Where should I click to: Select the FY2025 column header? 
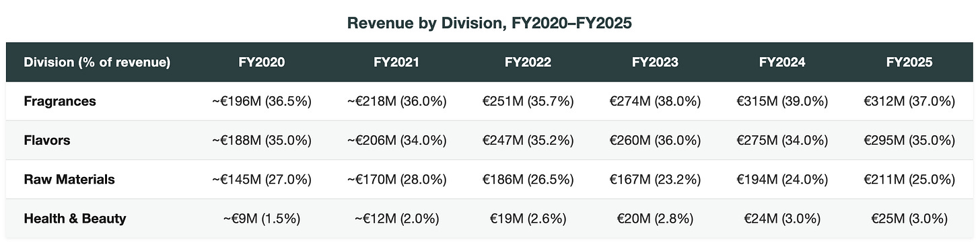tap(909, 63)
